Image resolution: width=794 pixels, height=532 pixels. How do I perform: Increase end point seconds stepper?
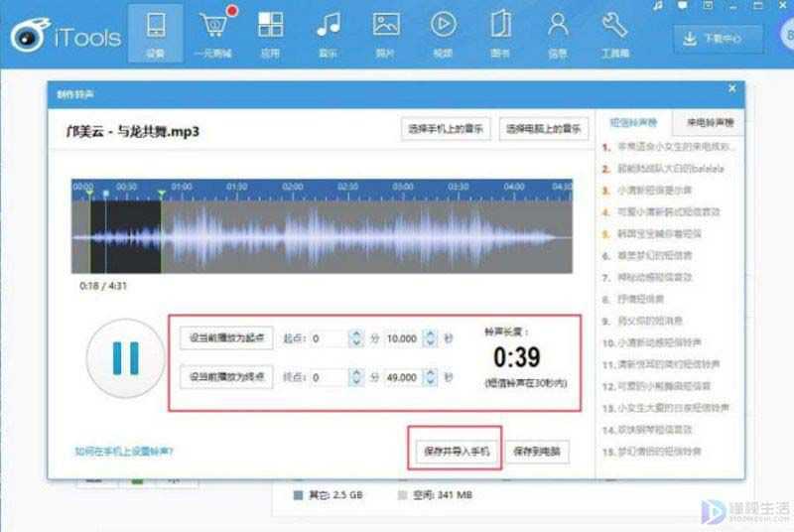430,373
